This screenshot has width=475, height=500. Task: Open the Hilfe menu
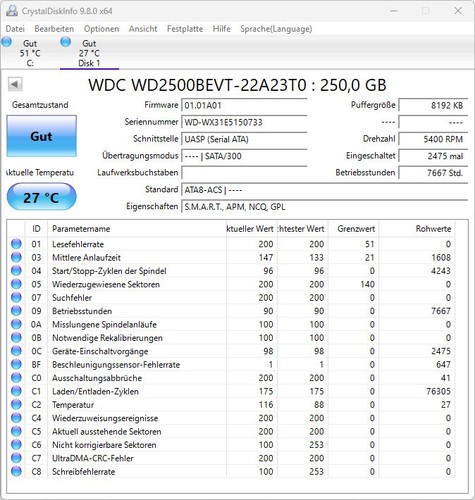pos(222,29)
